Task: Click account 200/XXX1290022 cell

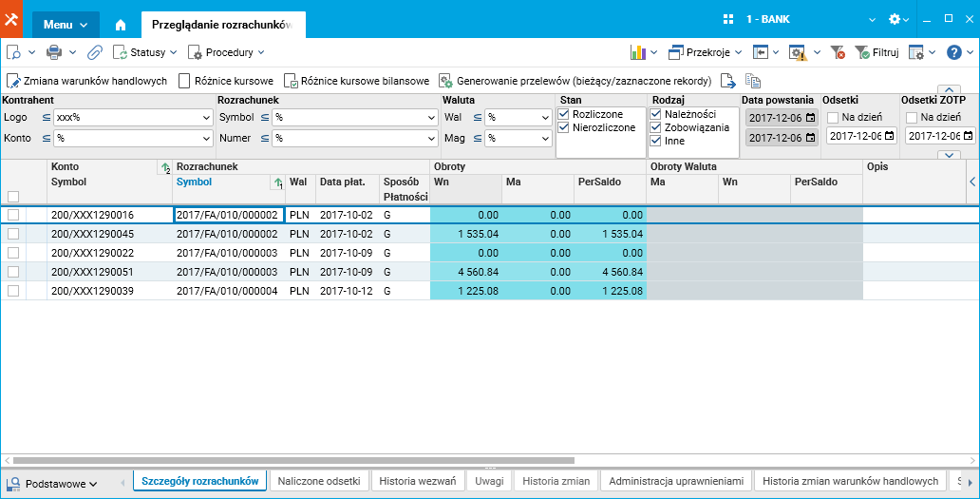Action: pyautogui.click(x=109, y=253)
